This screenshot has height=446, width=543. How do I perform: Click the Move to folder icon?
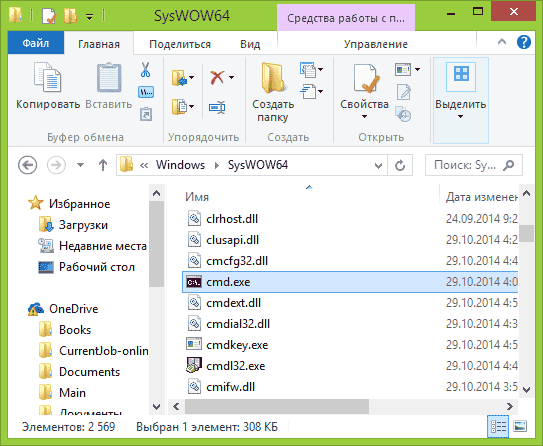pos(179,78)
